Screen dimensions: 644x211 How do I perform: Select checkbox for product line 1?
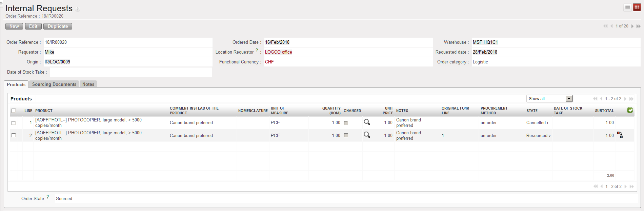coord(14,122)
